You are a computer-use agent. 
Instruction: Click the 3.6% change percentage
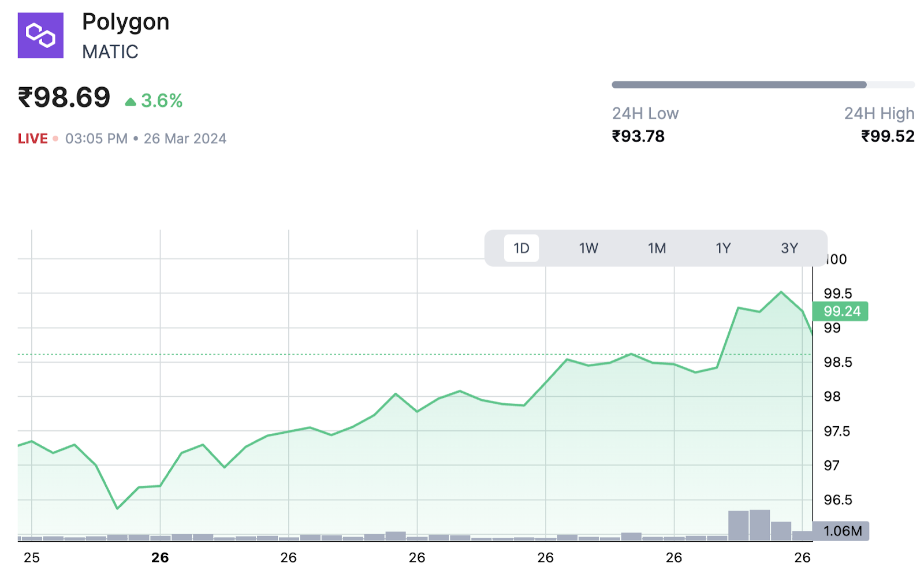pyautogui.click(x=162, y=101)
